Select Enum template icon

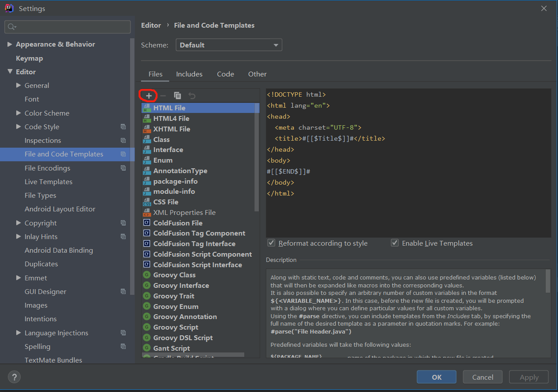coord(147,160)
